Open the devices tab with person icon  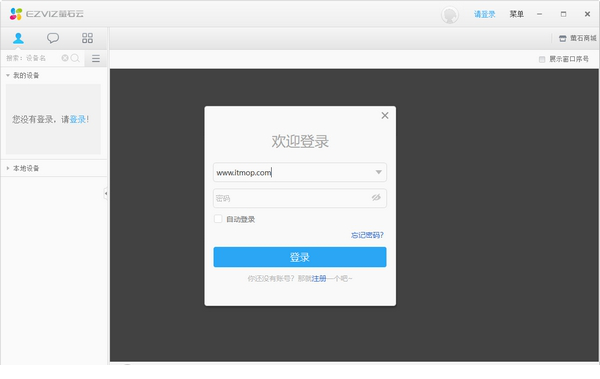[18, 38]
